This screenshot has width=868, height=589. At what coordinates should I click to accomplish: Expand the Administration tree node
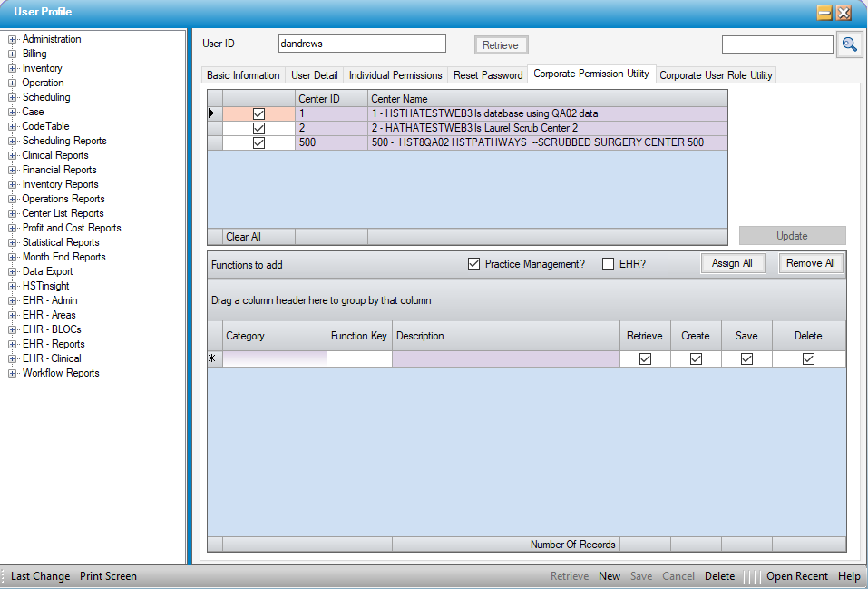click(13, 40)
